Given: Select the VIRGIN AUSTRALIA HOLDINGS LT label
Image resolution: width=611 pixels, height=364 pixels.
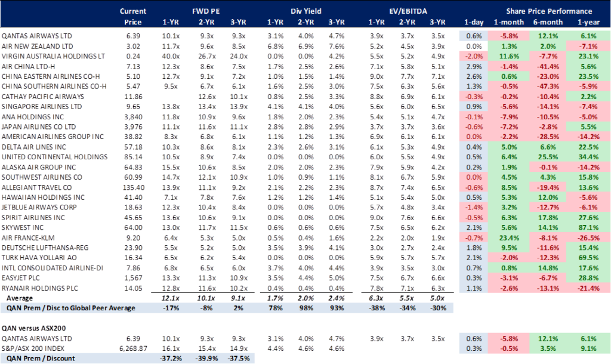Looking at the screenshot, I should pyautogui.click(x=53, y=56).
